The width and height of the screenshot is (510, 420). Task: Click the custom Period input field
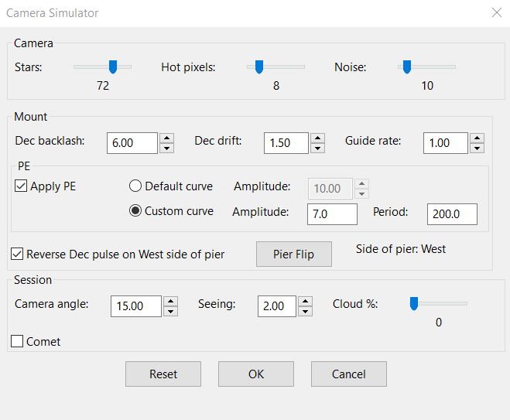[x=452, y=214]
